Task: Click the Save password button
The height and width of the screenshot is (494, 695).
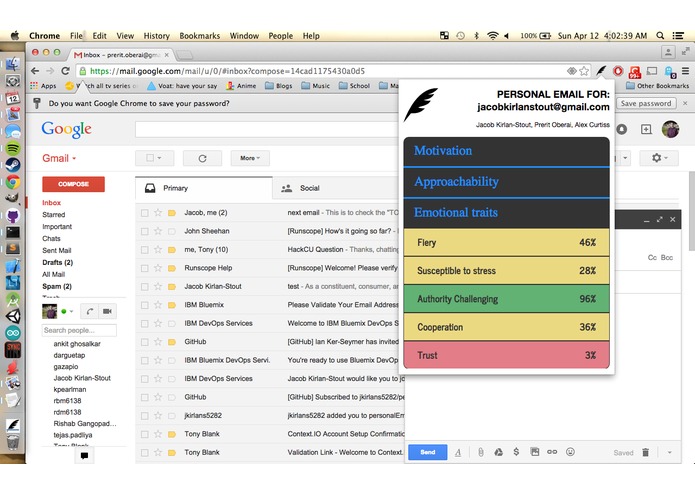Action: [646, 103]
